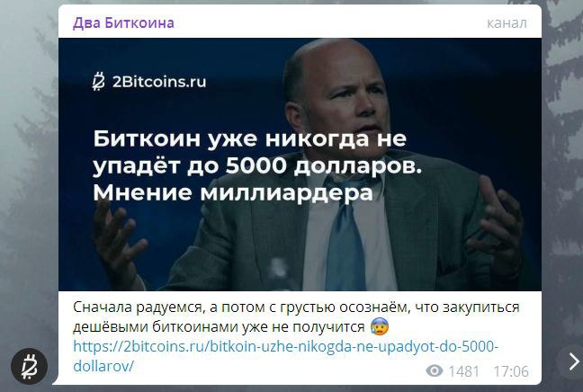Click the dollarov/ link ending
Viewport: 583px width, 392px height.
(x=103, y=366)
